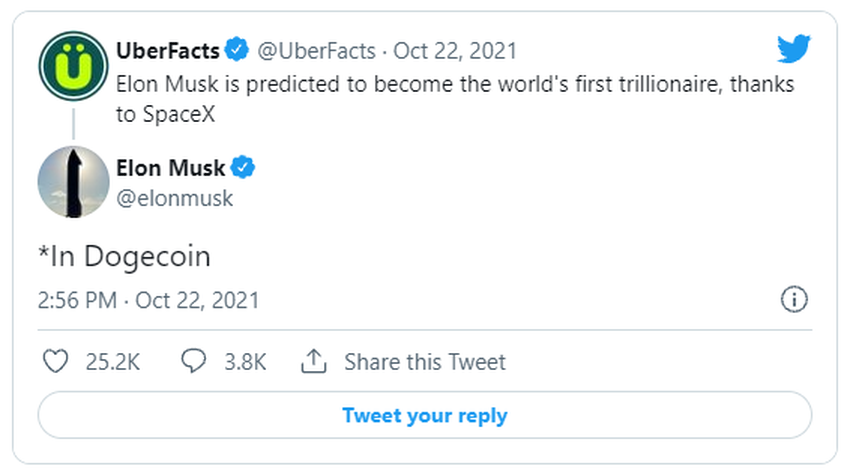Open the tweet info circle icon
Image resolution: width=850 pixels, height=475 pixels.
coord(793,300)
